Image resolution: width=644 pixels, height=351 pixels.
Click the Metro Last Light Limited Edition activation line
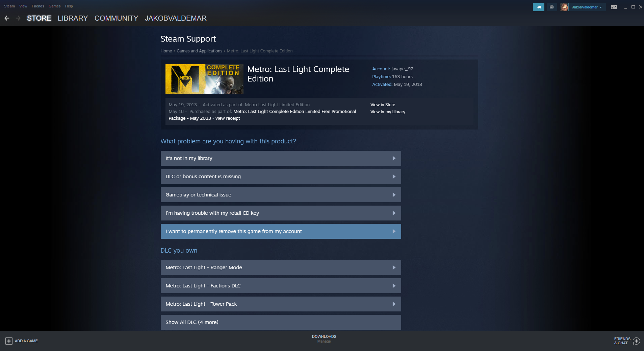point(239,105)
